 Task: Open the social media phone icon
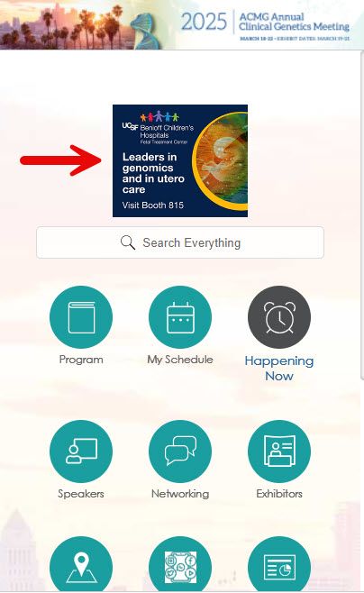(180, 564)
